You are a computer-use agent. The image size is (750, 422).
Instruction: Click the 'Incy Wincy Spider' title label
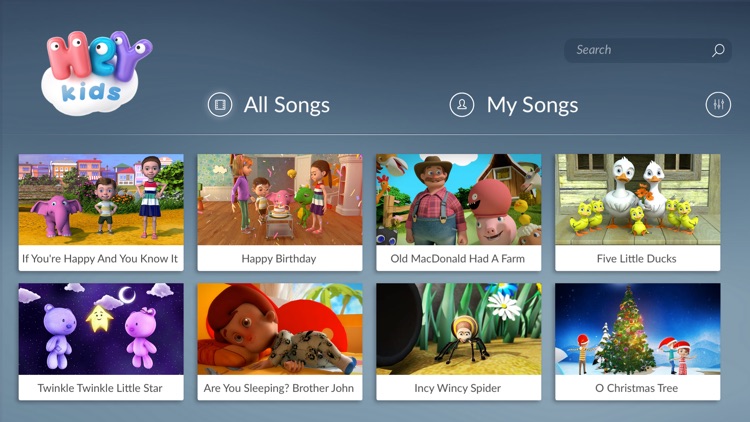458,388
